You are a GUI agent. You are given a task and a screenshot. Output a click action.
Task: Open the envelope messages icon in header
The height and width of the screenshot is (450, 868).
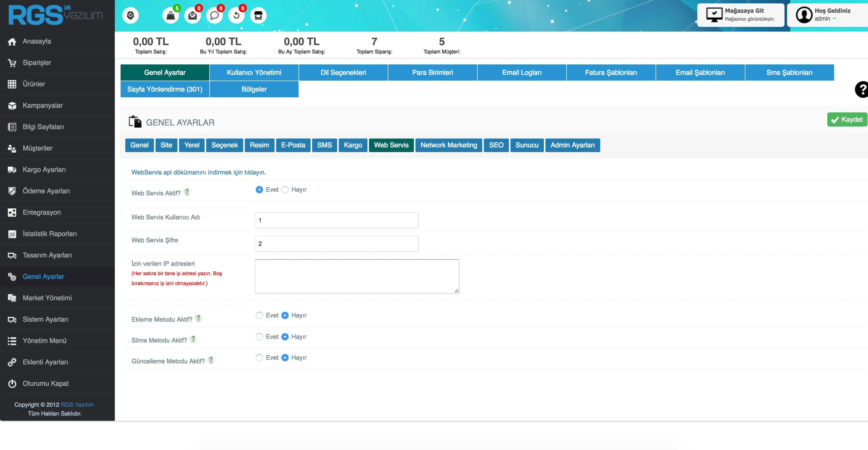click(x=192, y=15)
